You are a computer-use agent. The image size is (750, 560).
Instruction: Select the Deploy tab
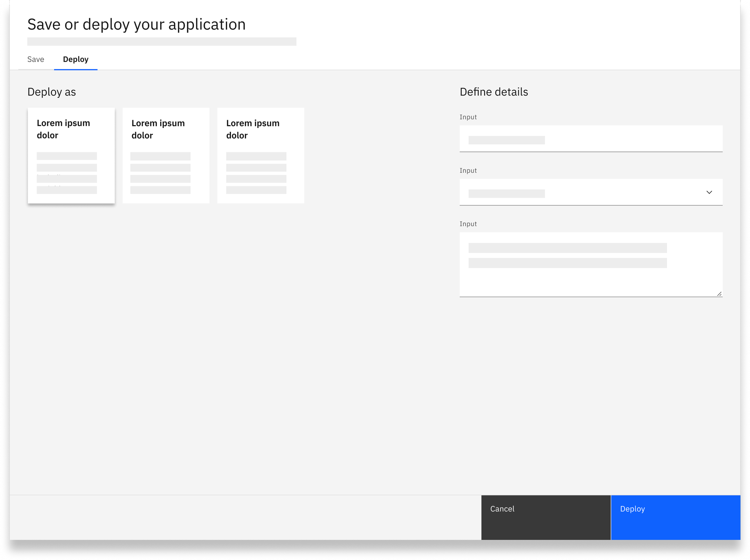tap(76, 59)
